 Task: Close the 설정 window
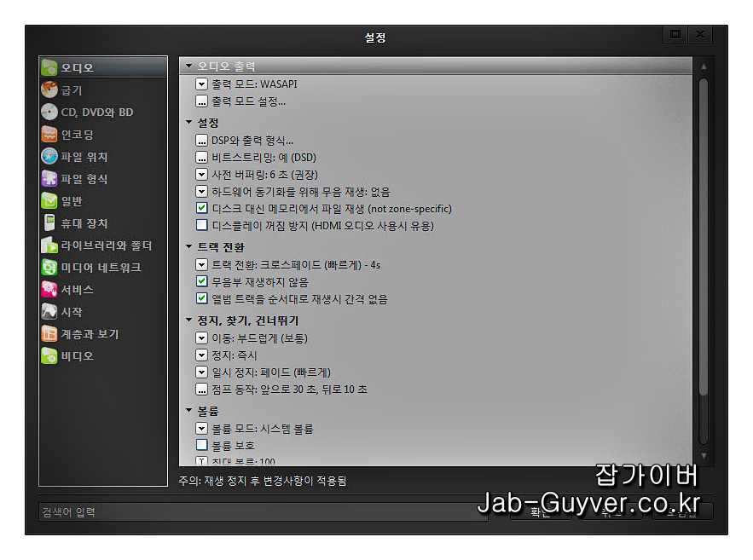point(699,35)
